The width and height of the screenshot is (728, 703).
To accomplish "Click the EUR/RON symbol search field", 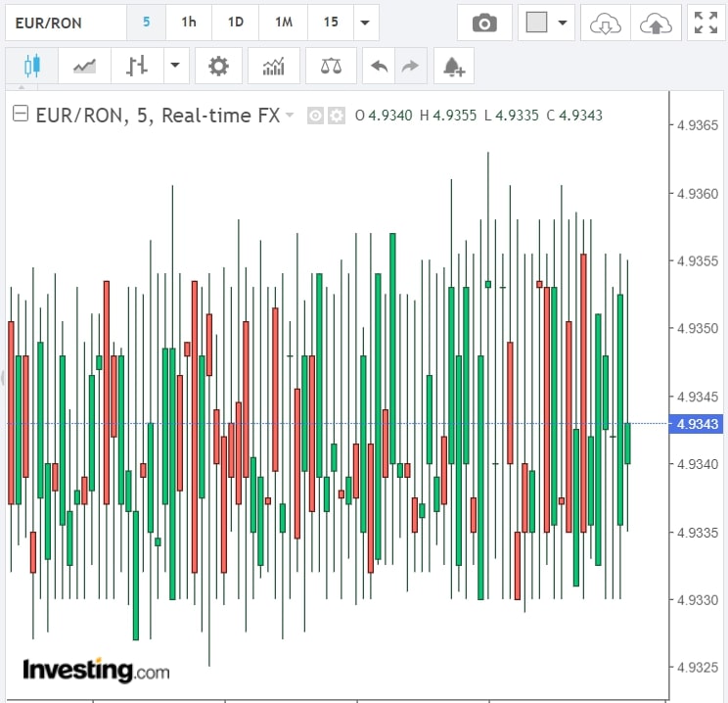I will click(x=65, y=23).
